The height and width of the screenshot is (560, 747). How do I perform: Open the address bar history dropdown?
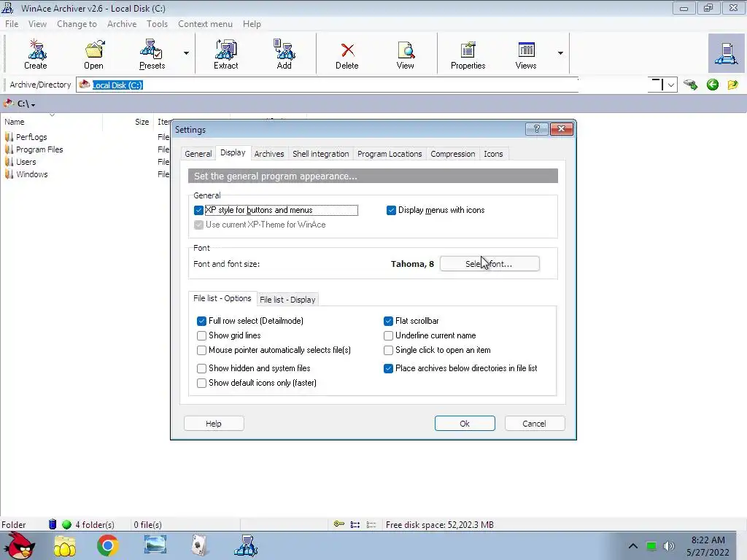tap(671, 85)
